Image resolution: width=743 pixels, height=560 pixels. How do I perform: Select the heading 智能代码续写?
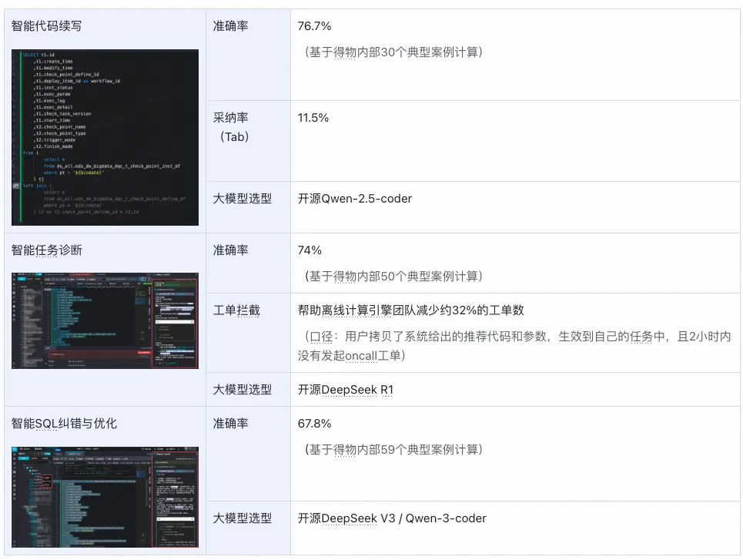pyautogui.click(x=46, y=26)
